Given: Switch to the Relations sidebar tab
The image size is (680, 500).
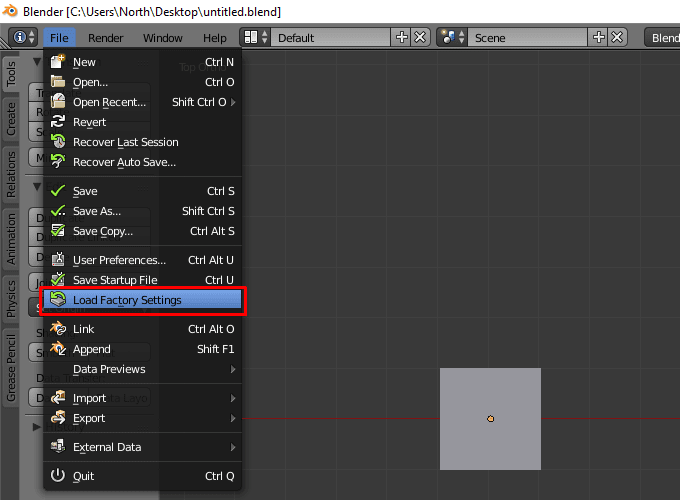Looking at the screenshot, I should [x=11, y=174].
